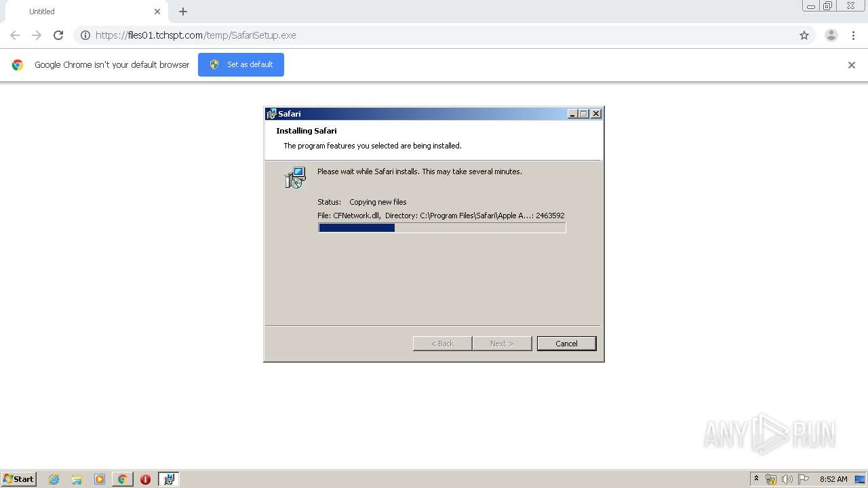
Task: Click the CFNetwork.dll file path text
Action: click(x=441, y=216)
